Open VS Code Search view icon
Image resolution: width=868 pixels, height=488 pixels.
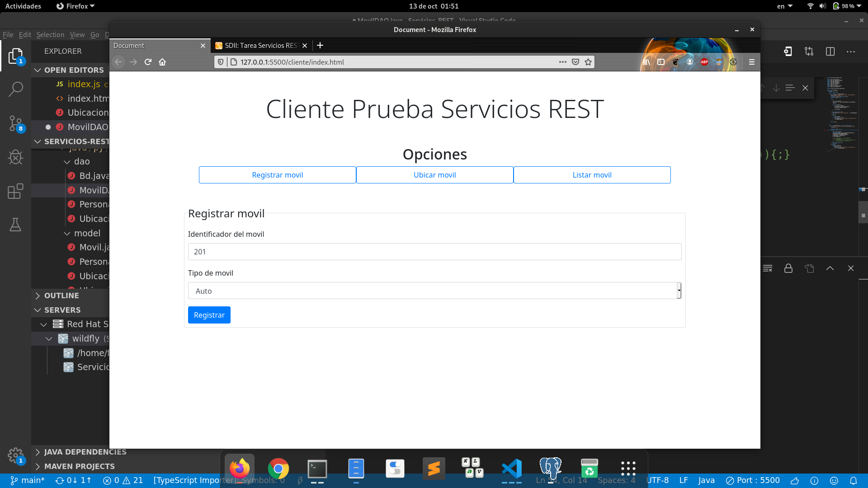(16, 89)
